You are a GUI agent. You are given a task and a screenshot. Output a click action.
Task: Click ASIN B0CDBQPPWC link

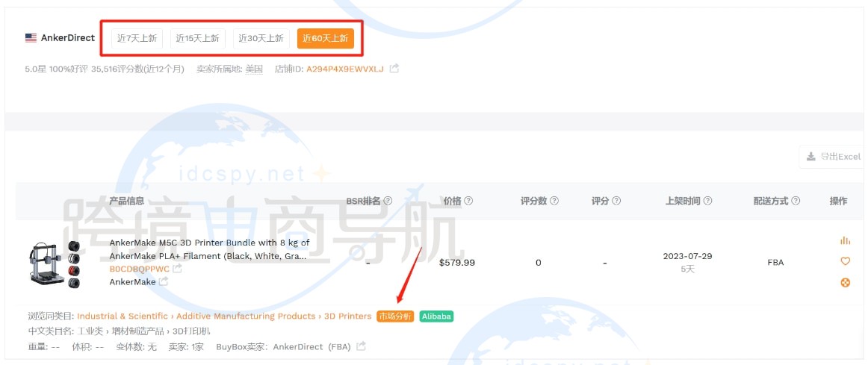[x=140, y=269]
